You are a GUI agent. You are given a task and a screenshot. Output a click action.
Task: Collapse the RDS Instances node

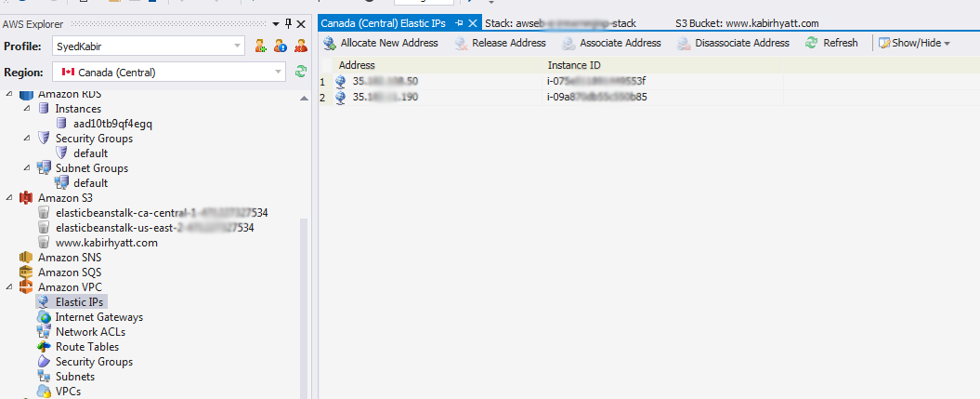[x=27, y=108]
